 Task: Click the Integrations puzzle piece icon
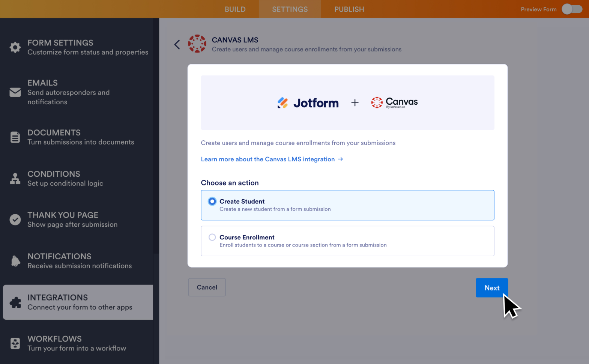tap(15, 302)
